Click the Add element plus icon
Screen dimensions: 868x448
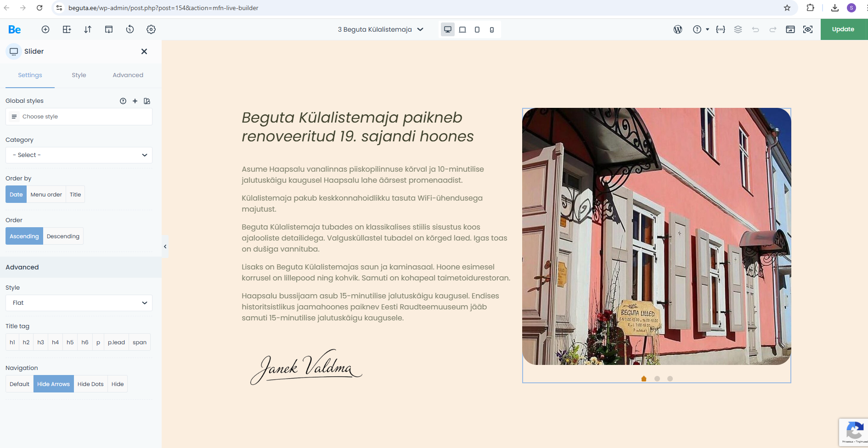point(45,29)
